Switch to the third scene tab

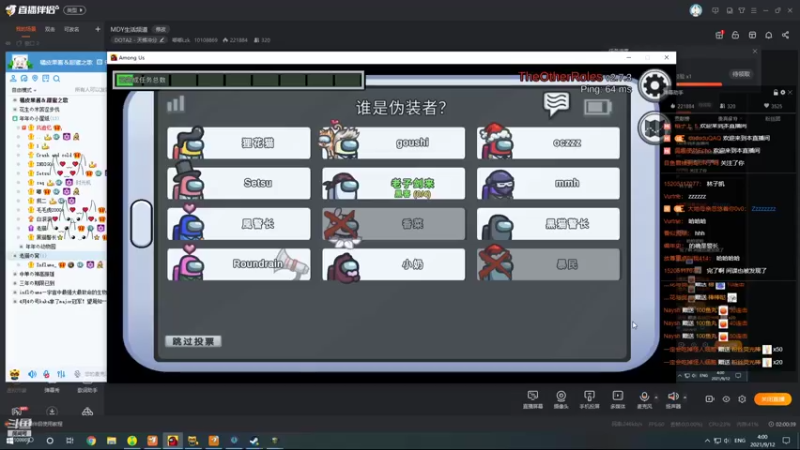[x=71, y=29]
